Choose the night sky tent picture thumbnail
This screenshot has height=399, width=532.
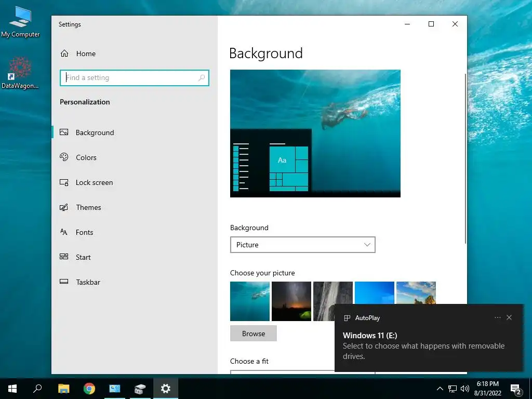[291, 301]
